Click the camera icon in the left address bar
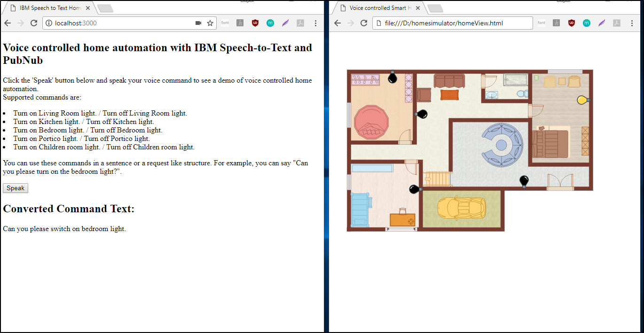 pos(198,23)
